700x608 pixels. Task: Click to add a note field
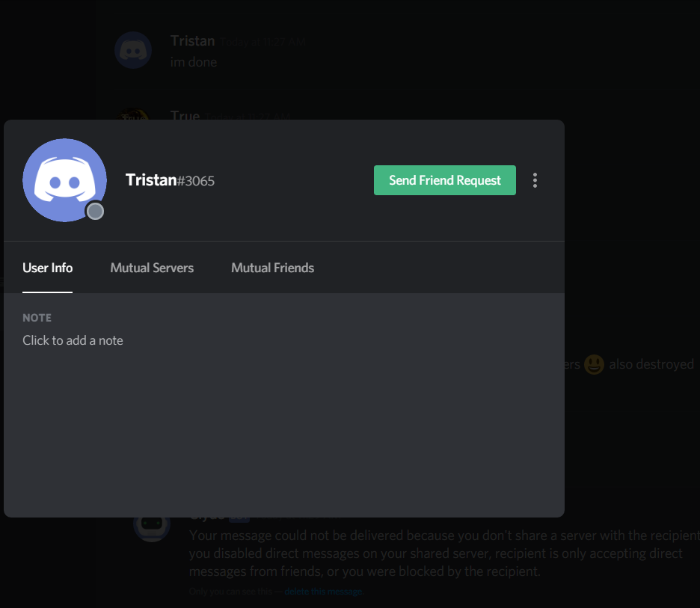(x=73, y=340)
